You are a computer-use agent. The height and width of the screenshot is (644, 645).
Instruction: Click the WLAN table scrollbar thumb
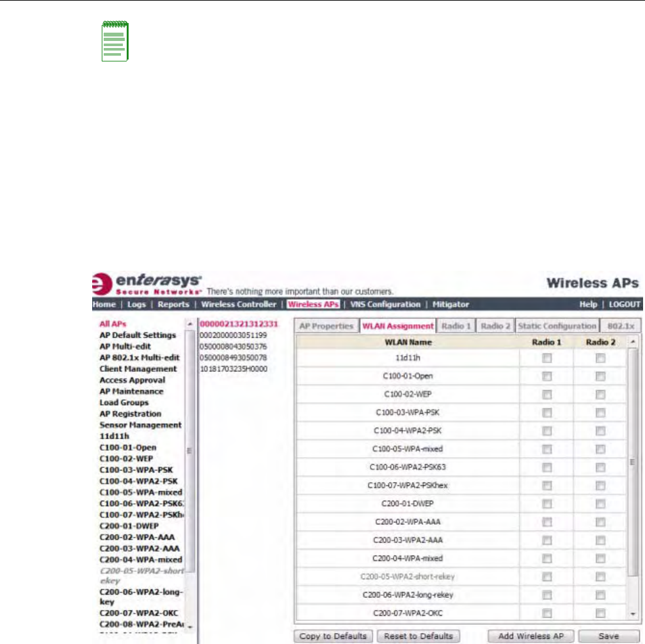tap(633, 462)
